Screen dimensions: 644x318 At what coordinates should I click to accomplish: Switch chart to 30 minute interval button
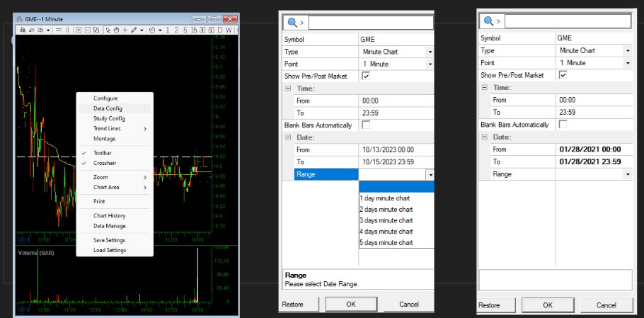202,30
